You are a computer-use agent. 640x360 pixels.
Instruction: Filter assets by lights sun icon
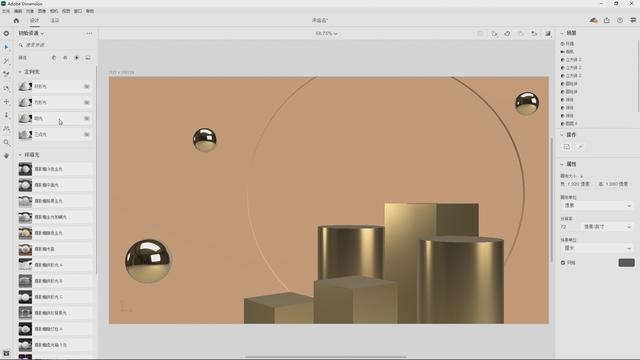(x=77, y=58)
